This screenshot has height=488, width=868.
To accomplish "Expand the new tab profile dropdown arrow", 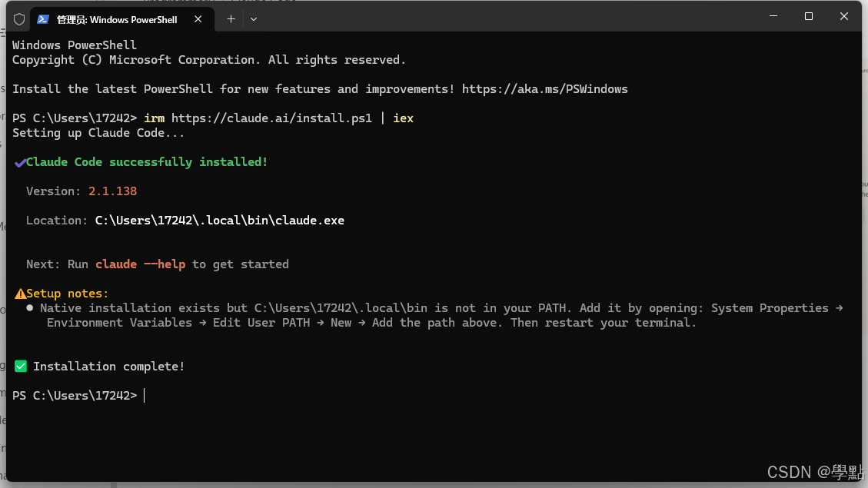I will point(254,19).
